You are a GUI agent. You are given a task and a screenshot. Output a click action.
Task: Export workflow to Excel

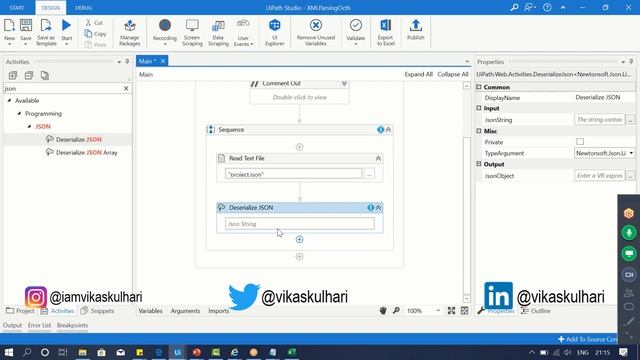(x=386, y=32)
